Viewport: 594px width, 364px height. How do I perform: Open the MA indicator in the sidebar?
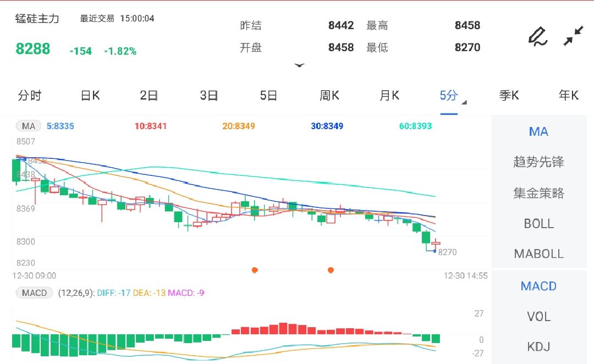538,131
